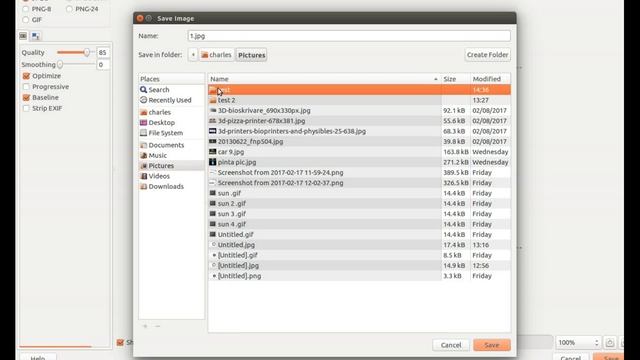Sort files by the Name column
The height and width of the screenshot is (360, 640).
[324, 79]
